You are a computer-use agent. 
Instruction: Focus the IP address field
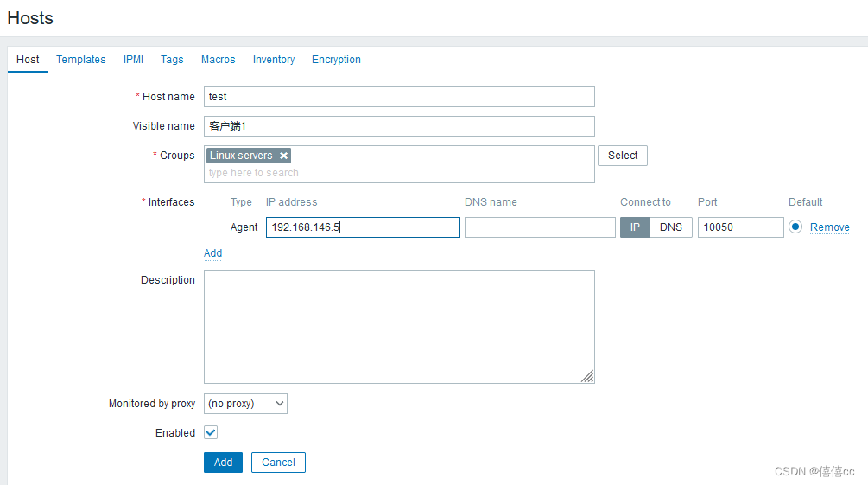pyautogui.click(x=363, y=227)
